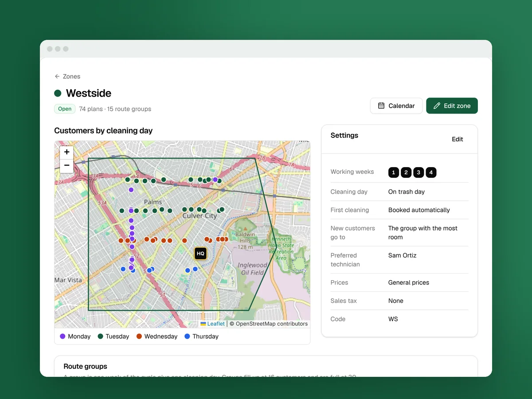Image resolution: width=532 pixels, height=399 pixels.
Task: Click the Mar Vista map label
Action: point(68,280)
